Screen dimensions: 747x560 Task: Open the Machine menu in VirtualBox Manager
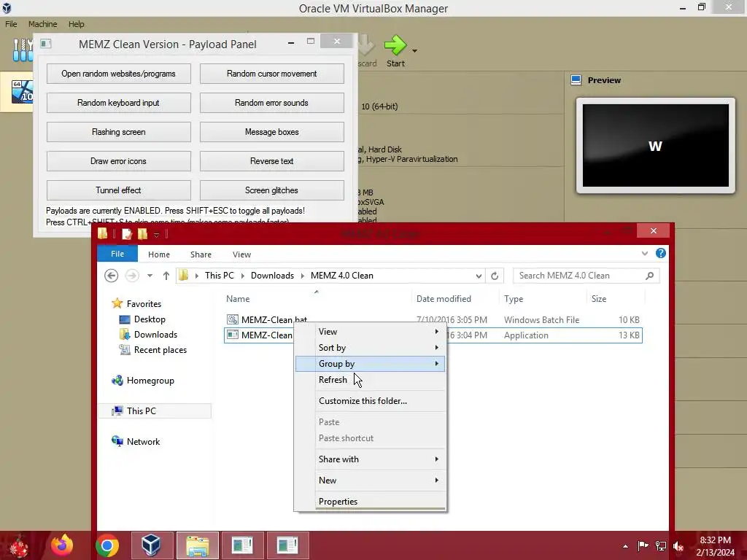(42, 24)
